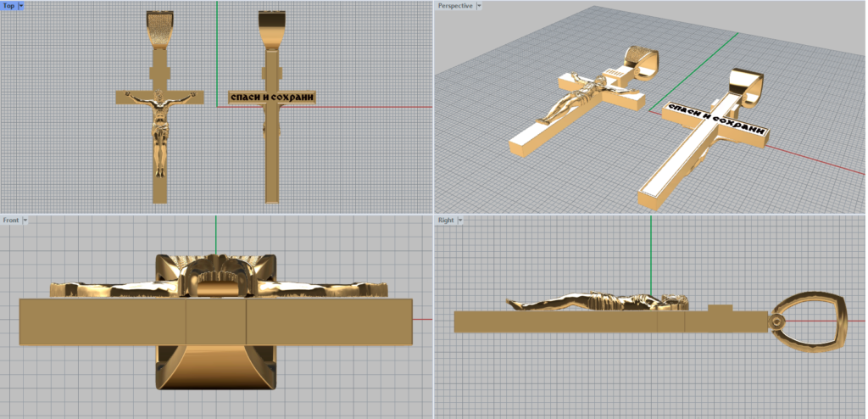
Task: Click the reclining Christ figure in Right view
Action: 593,303
